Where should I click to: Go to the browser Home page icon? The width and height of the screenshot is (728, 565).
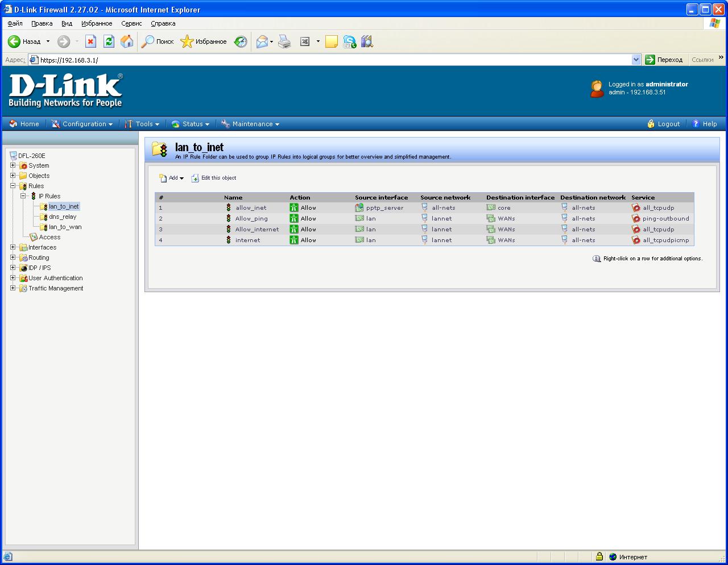pos(127,41)
